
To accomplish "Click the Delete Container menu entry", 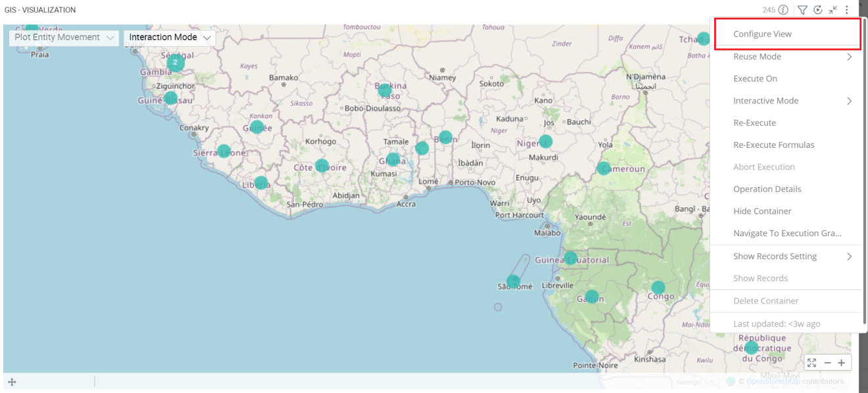I will coord(786,300).
